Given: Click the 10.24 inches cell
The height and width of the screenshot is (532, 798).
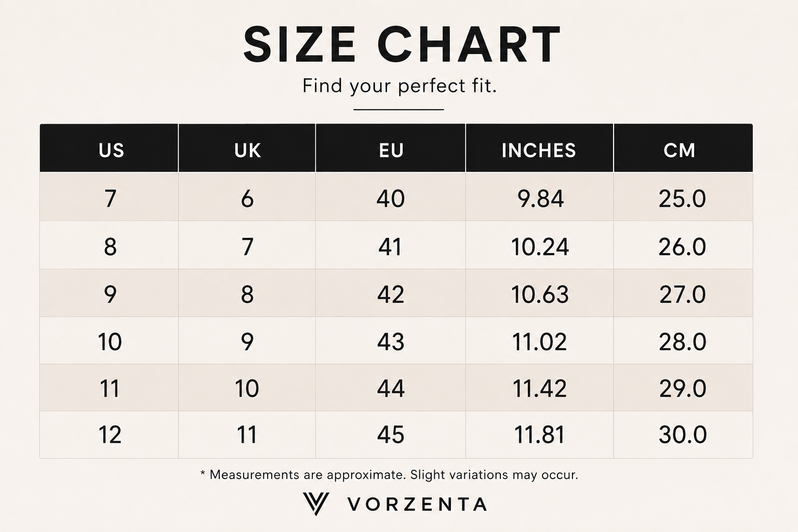Looking at the screenshot, I should 539,245.
